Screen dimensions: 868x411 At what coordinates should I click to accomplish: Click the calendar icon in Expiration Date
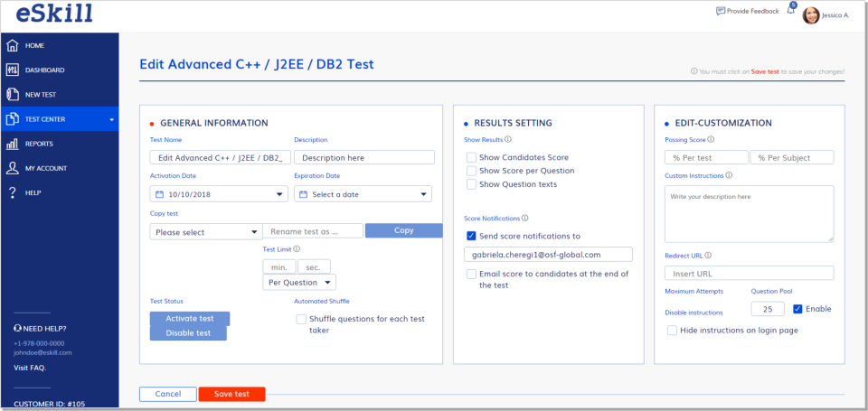[304, 194]
